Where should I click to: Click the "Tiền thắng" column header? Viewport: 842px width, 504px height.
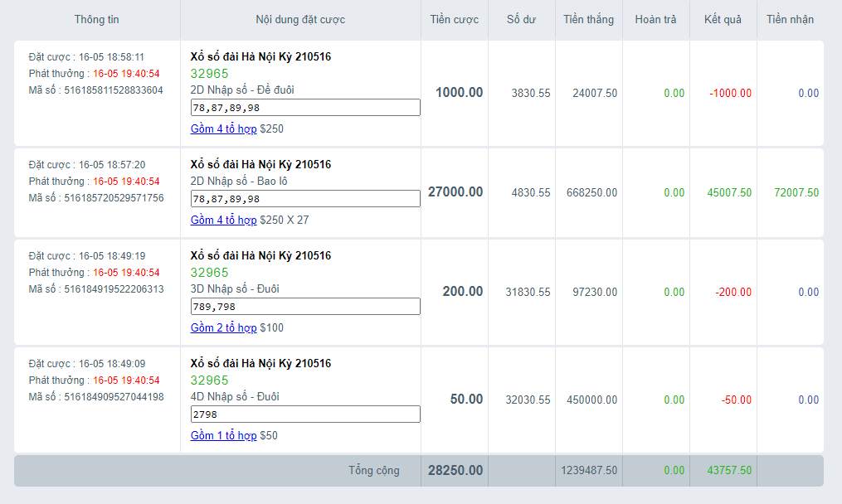588,20
